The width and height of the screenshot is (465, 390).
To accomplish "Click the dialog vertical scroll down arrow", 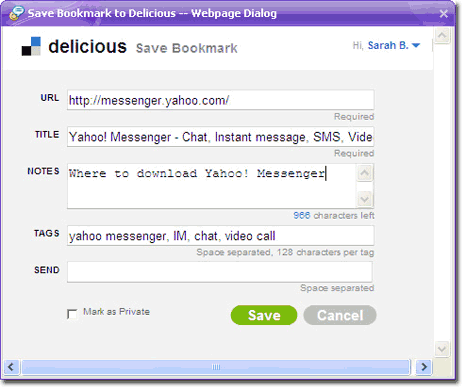I will click(442, 349).
